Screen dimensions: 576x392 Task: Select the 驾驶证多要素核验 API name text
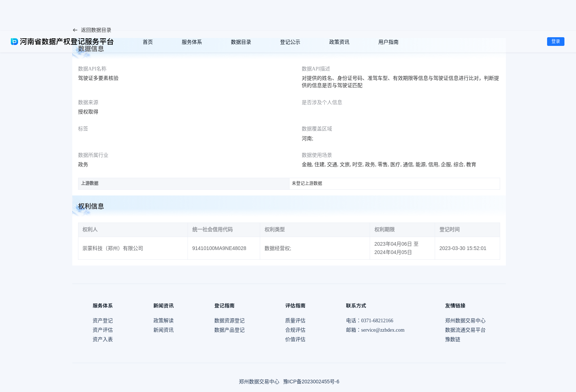[98, 78]
